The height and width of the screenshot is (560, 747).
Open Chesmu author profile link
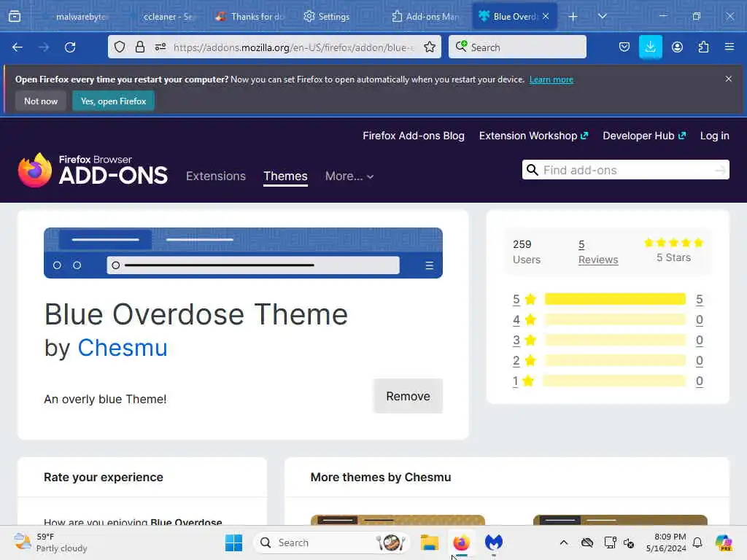(x=123, y=348)
